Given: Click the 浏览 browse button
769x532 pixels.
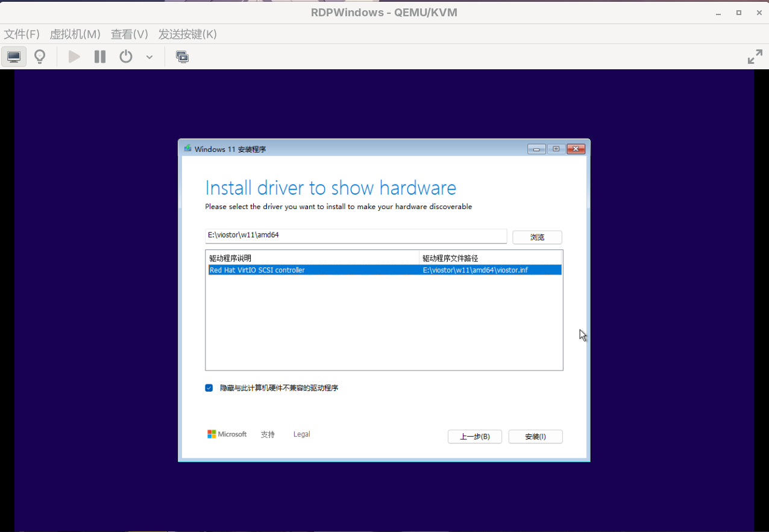Looking at the screenshot, I should coord(537,237).
